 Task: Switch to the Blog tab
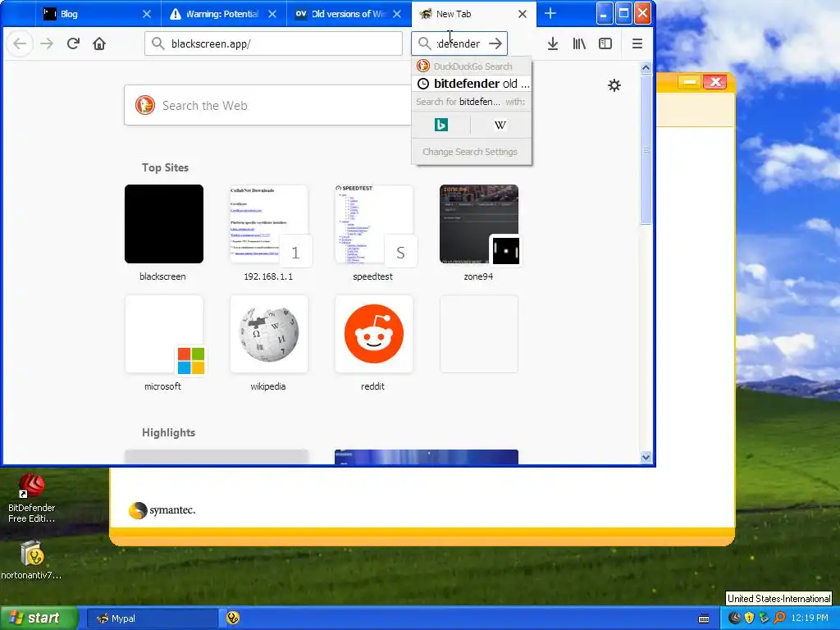pyautogui.click(x=98, y=14)
